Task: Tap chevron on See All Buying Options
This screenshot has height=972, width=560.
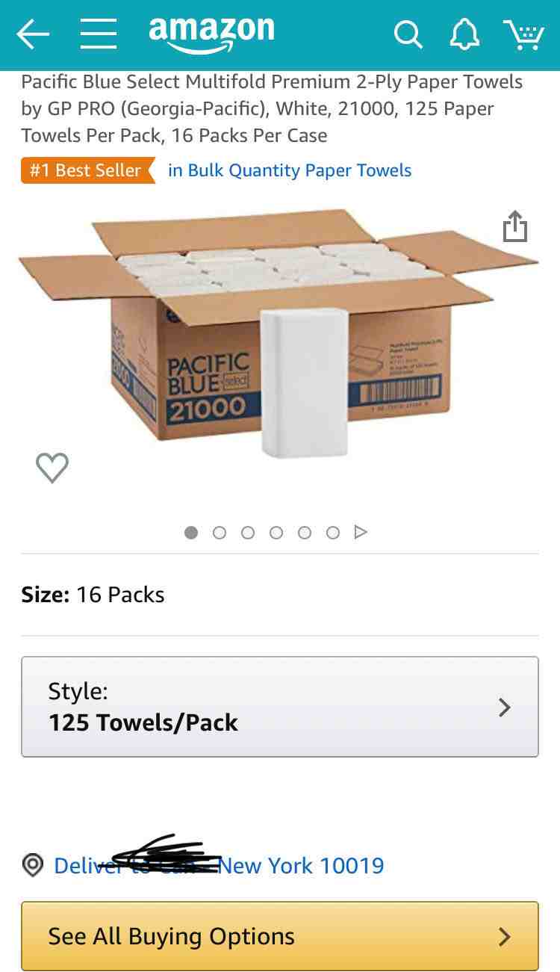Action: [505, 936]
